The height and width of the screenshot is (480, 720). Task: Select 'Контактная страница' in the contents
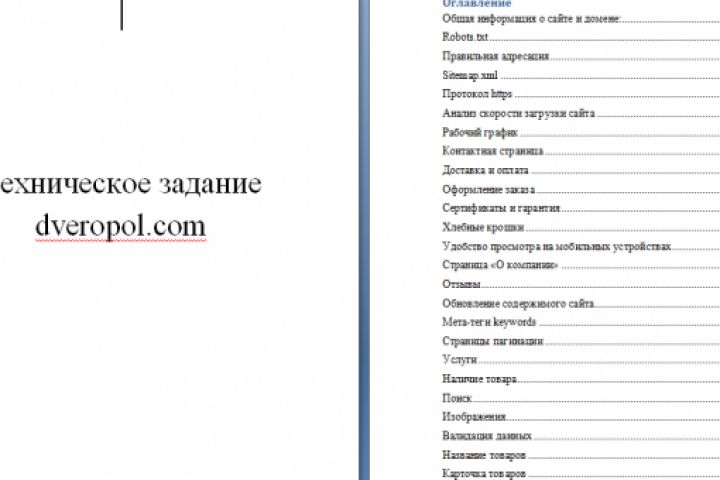click(x=493, y=151)
